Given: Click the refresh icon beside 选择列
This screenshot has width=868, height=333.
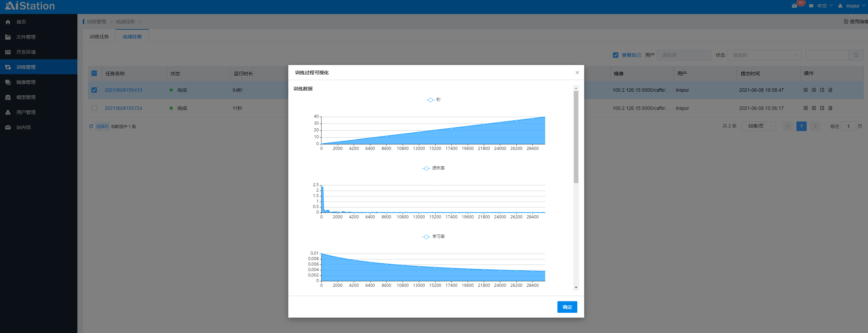Looking at the screenshot, I should coord(91,126).
